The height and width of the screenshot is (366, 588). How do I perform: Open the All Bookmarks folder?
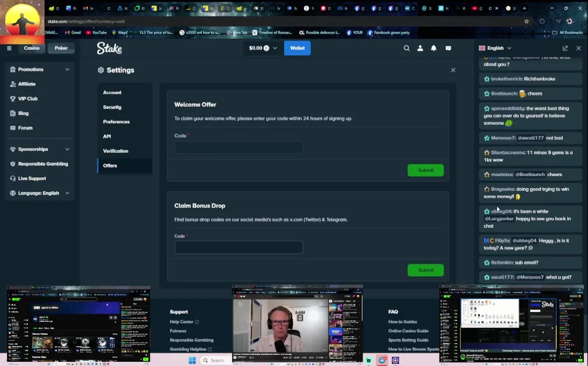tap(567, 33)
